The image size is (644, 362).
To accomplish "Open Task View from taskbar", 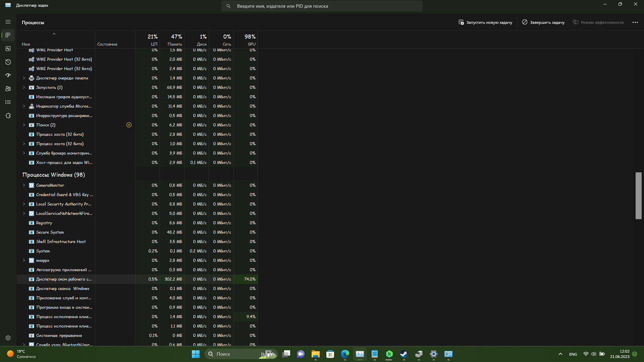I will (286, 354).
